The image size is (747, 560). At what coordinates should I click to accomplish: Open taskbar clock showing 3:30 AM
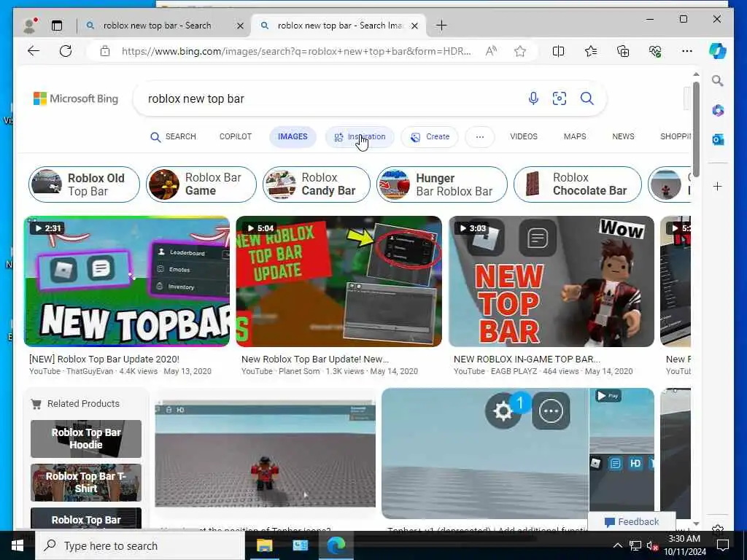point(684,545)
